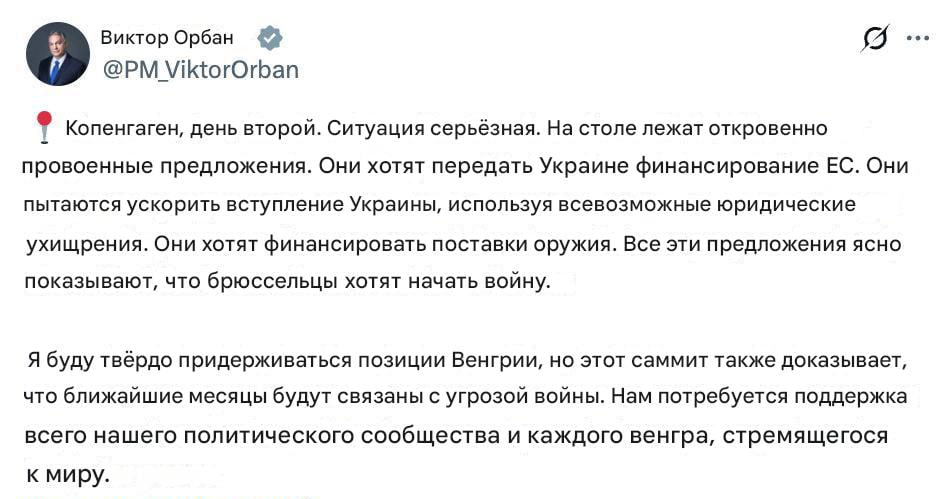Open the three-dot more options menu

pos(916,38)
